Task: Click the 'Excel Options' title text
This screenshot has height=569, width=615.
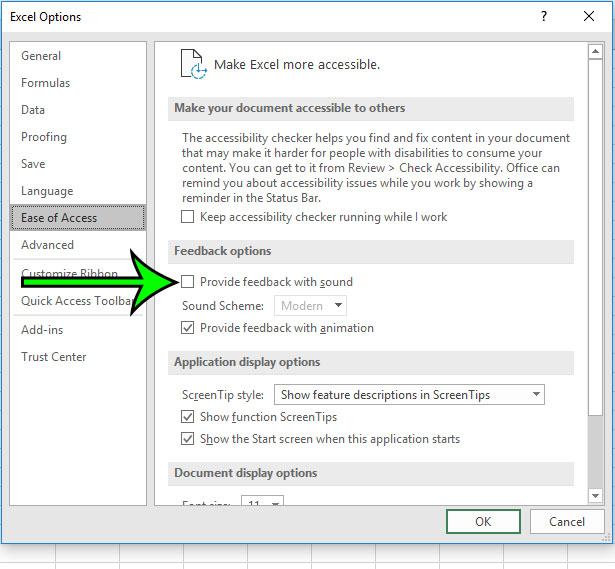Action: 45,16
